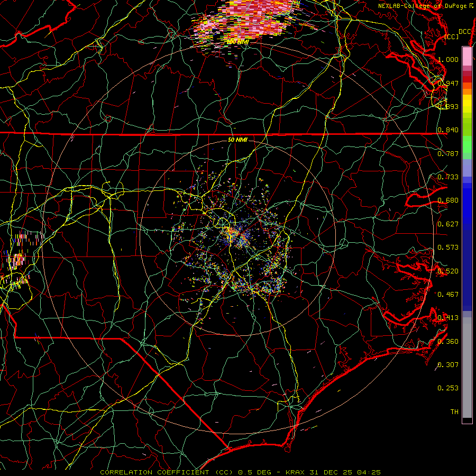The width and height of the screenshot is (476, 476).
Task: Select the 0.307 legend value
Action: pyautogui.click(x=448, y=364)
